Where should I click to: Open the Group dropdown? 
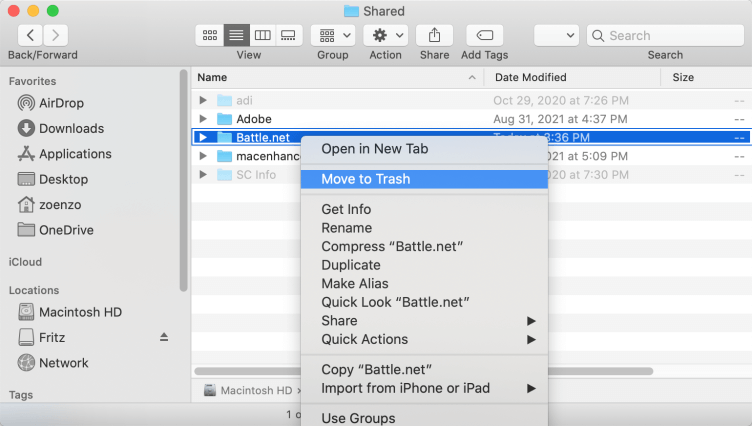click(x=333, y=35)
